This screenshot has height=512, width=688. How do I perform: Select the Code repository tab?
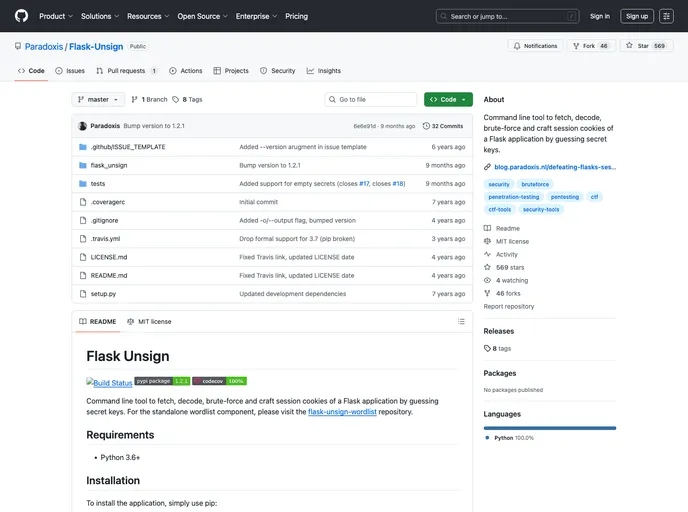coord(31,71)
